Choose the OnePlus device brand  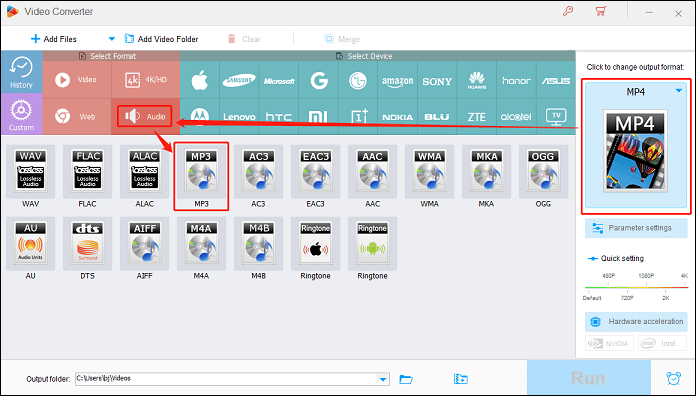click(358, 116)
